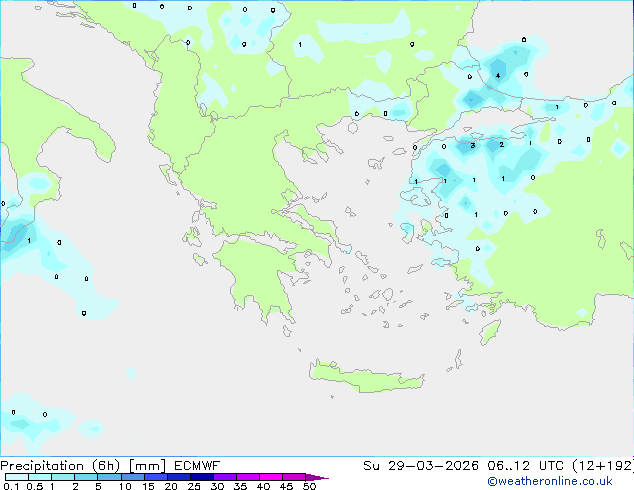Pick the violet swatch between 35 and 40
634x490 pixels.
(x=248, y=477)
